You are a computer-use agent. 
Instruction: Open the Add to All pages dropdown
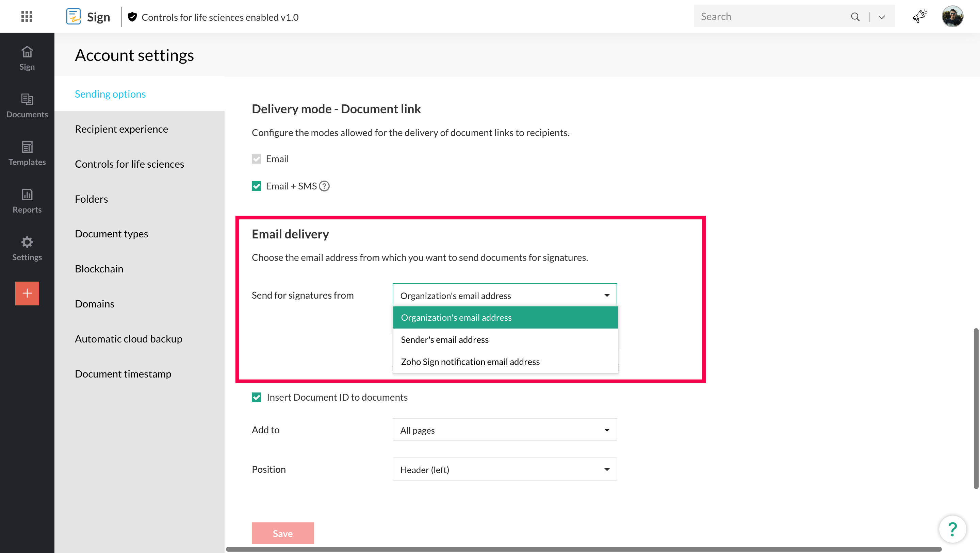pos(504,430)
